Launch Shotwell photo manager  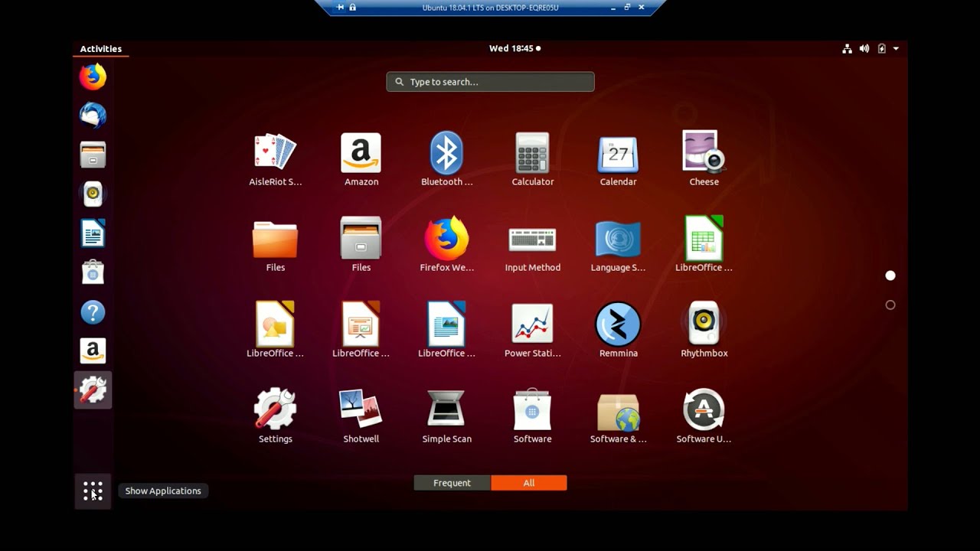pos(361,416)
